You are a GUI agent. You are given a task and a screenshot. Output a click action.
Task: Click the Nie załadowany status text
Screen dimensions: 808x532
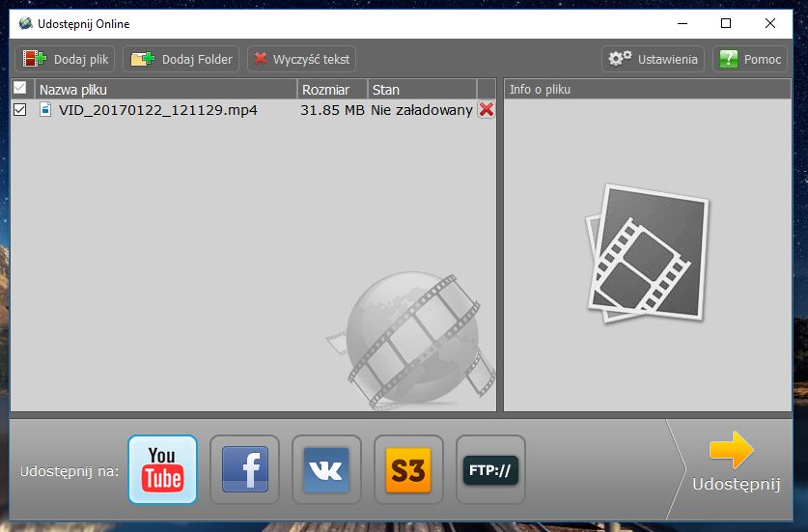422,110
